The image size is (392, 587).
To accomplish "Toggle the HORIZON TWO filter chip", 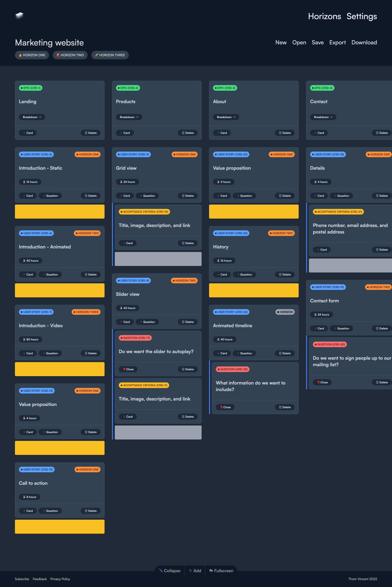I will pos(70,55).
